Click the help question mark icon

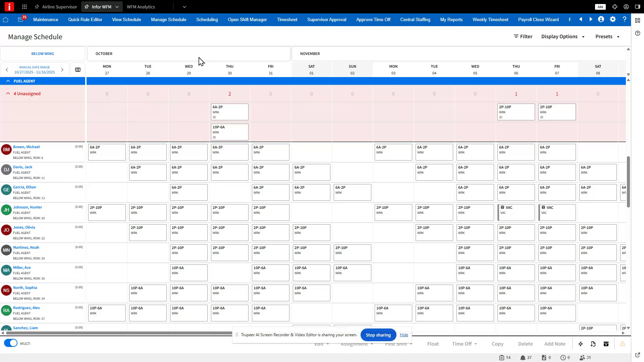[x=625, y=19]
